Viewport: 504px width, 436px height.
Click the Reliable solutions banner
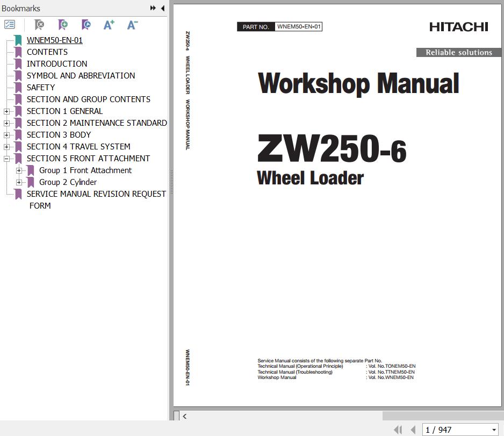pyautogui.click(x=459, y=52)
